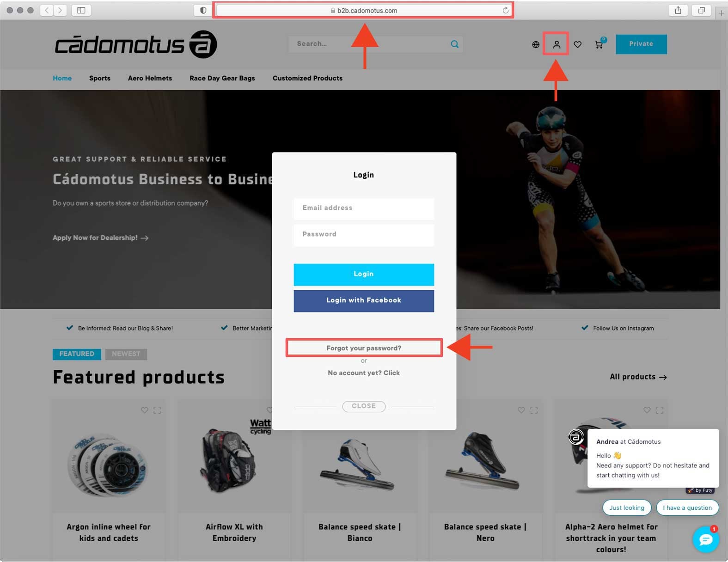Open the wishlist heart icon in header
This screenshot has height=562, width=728.
pos(577,44)
